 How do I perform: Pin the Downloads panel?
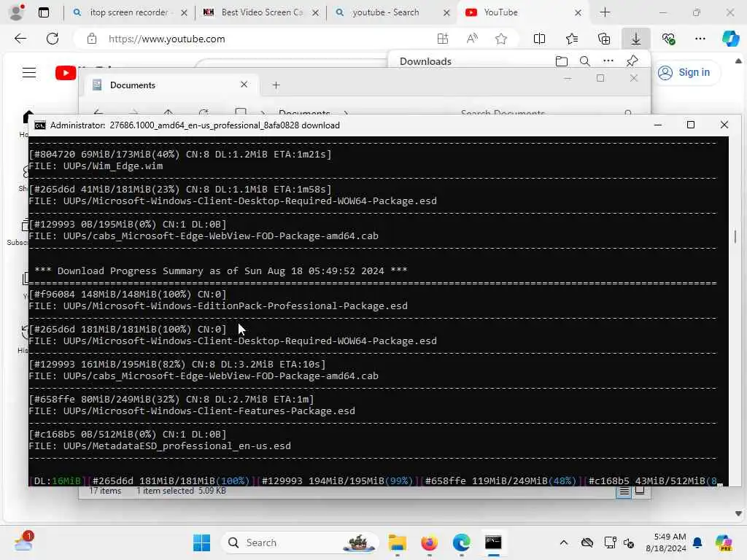pos(632,61)
